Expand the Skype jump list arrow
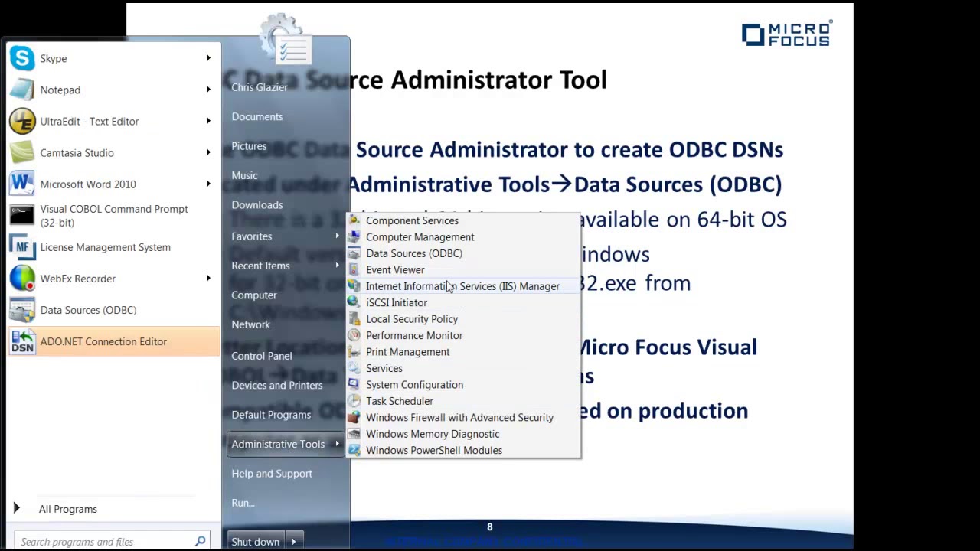 pyautogui.click(x=208, y=58)
